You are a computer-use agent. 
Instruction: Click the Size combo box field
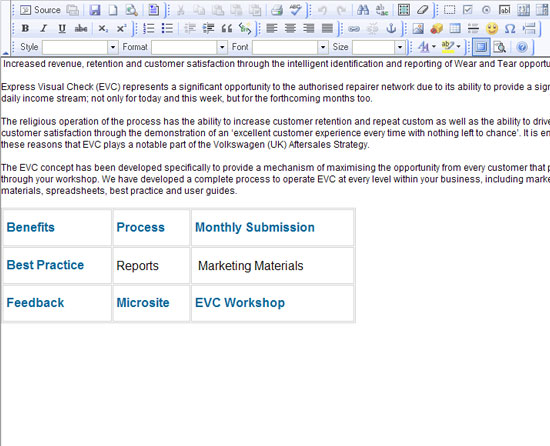[374, 47]
